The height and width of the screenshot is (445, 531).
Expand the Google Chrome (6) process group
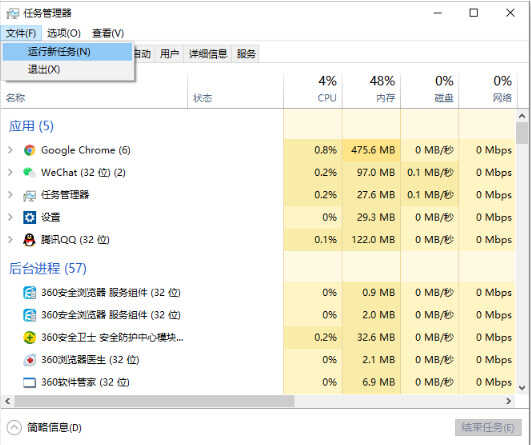tap(10, 150)
